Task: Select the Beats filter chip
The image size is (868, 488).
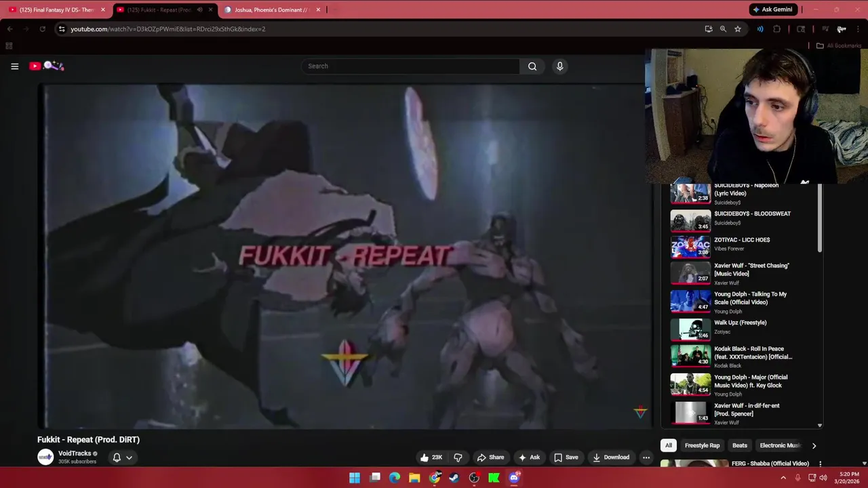Action: tap(740, 445)
